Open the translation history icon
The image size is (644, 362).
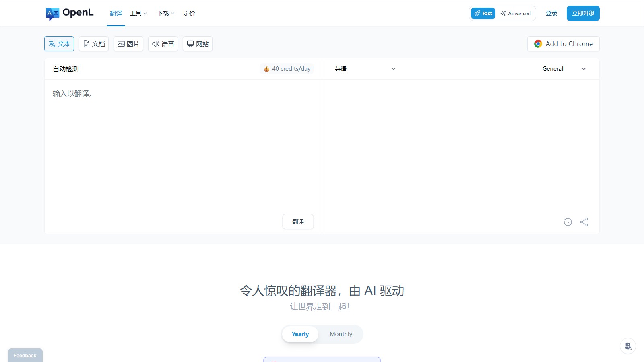(568, 222)
